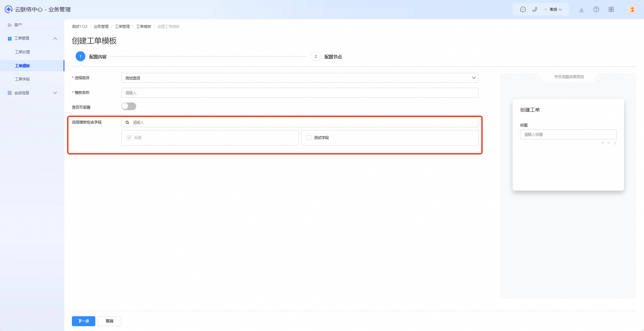Click the user avatar in top right
Screen dimensions: 644x331
[x=632, y=9]
